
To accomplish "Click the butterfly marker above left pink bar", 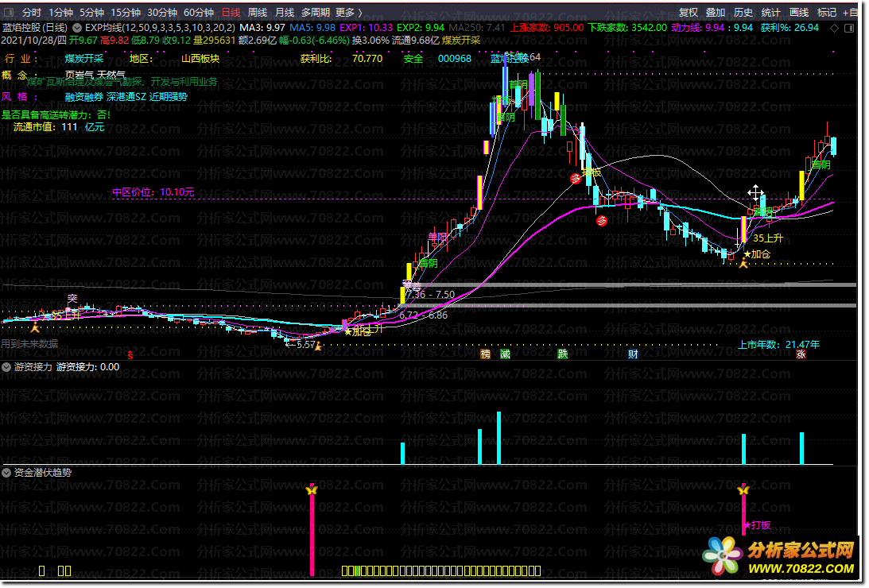I will coord(312,489).
